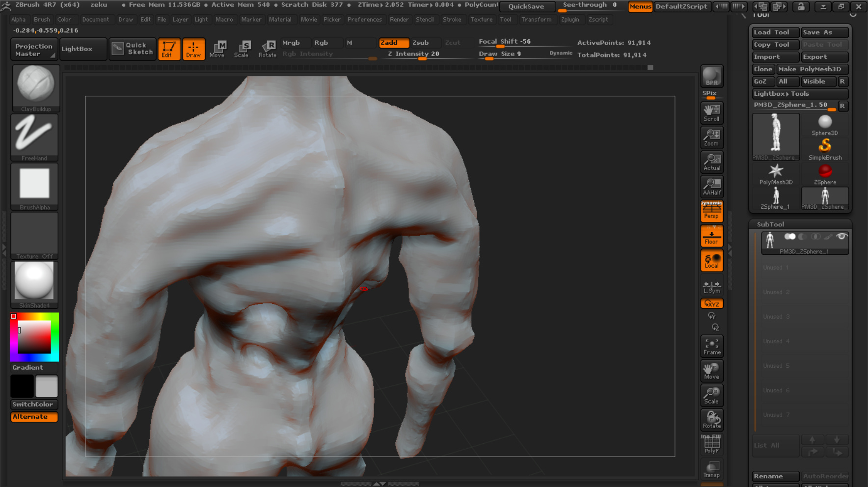Toggle the Floor grid button
The height and width of the screenshot is (487, 868).
(x=711, y=236)
